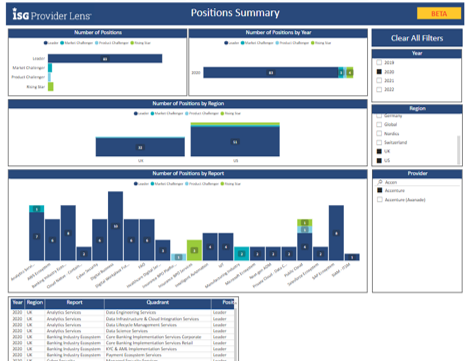This screenshot has height=361, width=467.
Task: Select the UK bar in Positions by Region
Action: (x=140, y=147)
